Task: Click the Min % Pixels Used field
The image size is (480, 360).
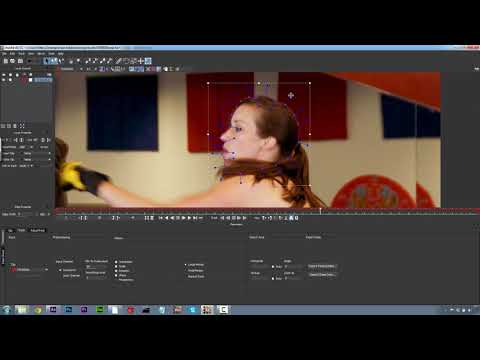Action: (x=96, y=266)
